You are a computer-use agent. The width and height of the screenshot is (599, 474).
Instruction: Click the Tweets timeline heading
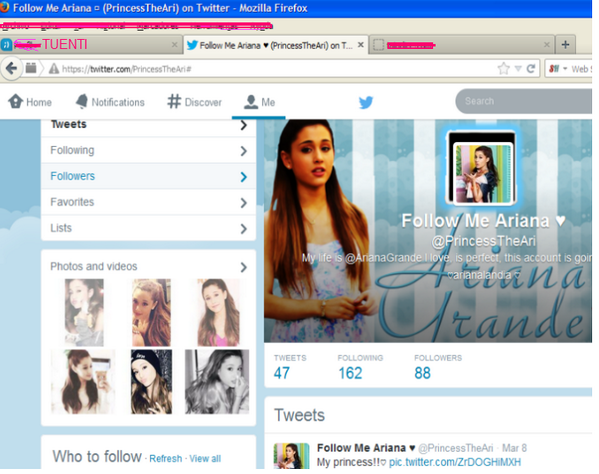coord(300,415)
